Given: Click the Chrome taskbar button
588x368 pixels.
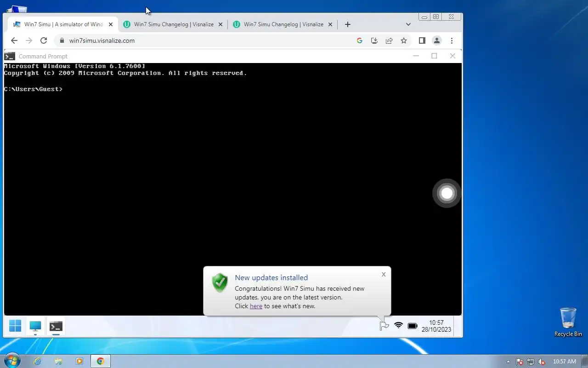Looking at the screenshot, I should [x=101, y=361].
